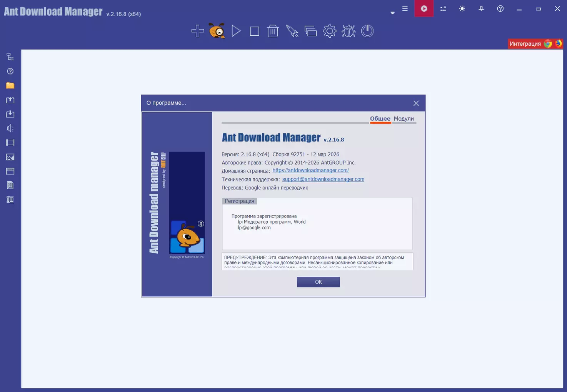Screen dimensions: 567x392
Task: Click the sidebar question mark category icon
Action: click(x=10, y=71)
